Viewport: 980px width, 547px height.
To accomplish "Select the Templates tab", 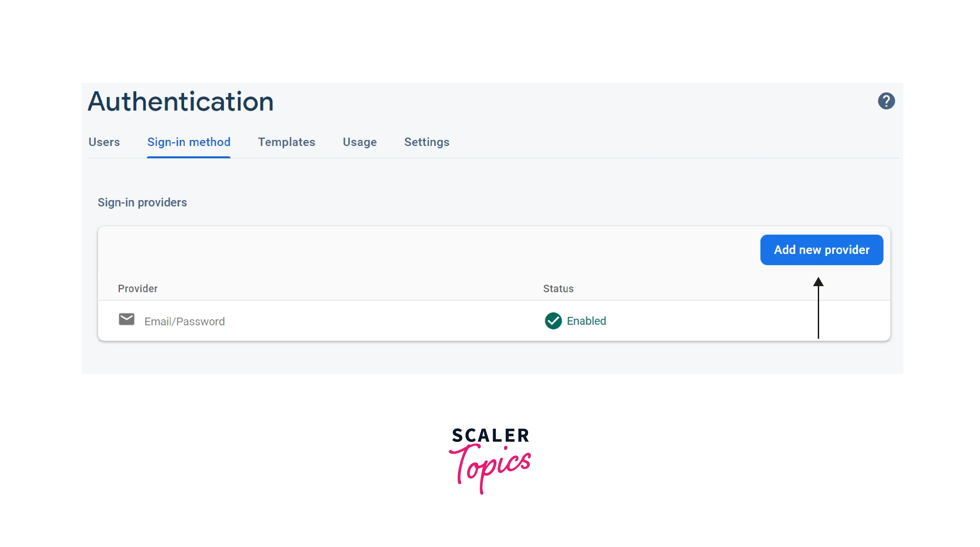I will click(287, 142).
